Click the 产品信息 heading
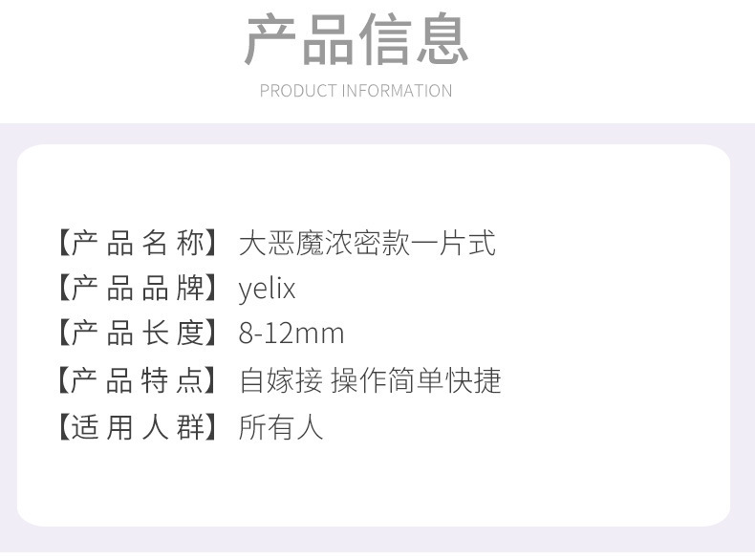Image resolution: width=755 pixels, height=560 pixels. click(356, 40)
